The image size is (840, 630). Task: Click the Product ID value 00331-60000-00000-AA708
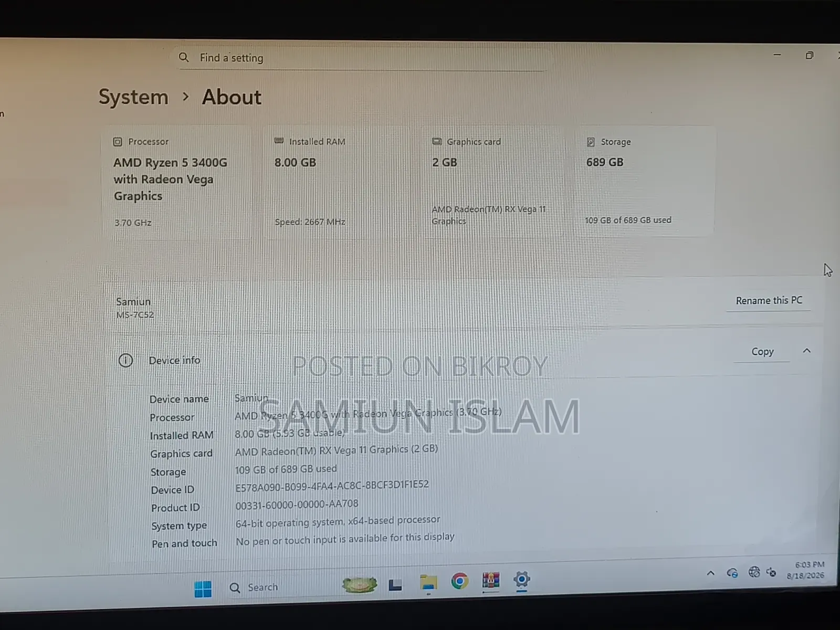297,504
